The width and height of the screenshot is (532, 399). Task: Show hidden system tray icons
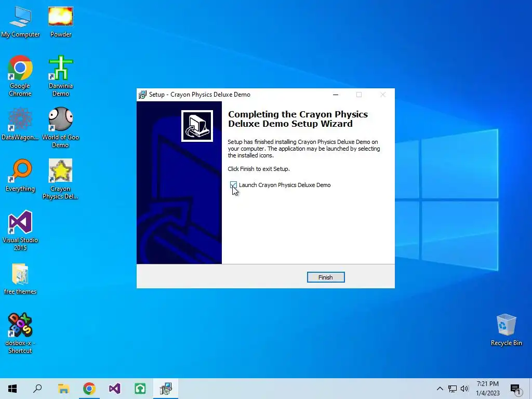tap(440, 389)
